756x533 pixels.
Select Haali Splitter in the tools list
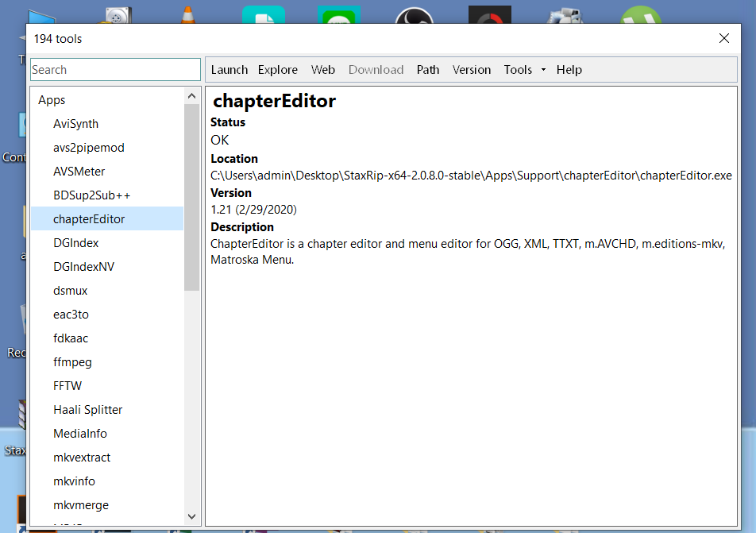(87, 410)
